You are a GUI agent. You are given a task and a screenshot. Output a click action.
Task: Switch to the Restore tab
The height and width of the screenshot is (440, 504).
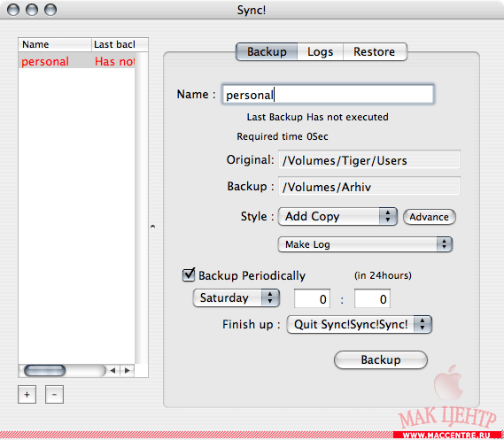pyautogui.click(x=375, y=51)
